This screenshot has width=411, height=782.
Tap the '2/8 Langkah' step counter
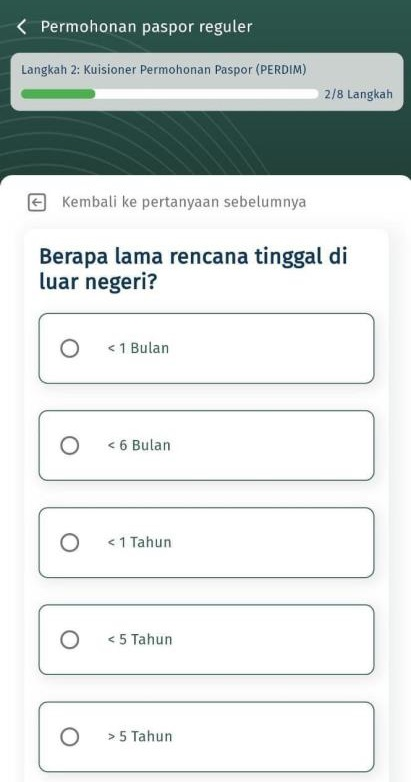pos(358,94)
